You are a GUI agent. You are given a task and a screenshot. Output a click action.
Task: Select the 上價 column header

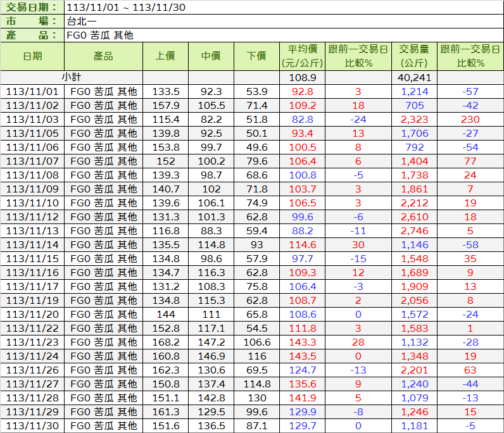point(165,56)
